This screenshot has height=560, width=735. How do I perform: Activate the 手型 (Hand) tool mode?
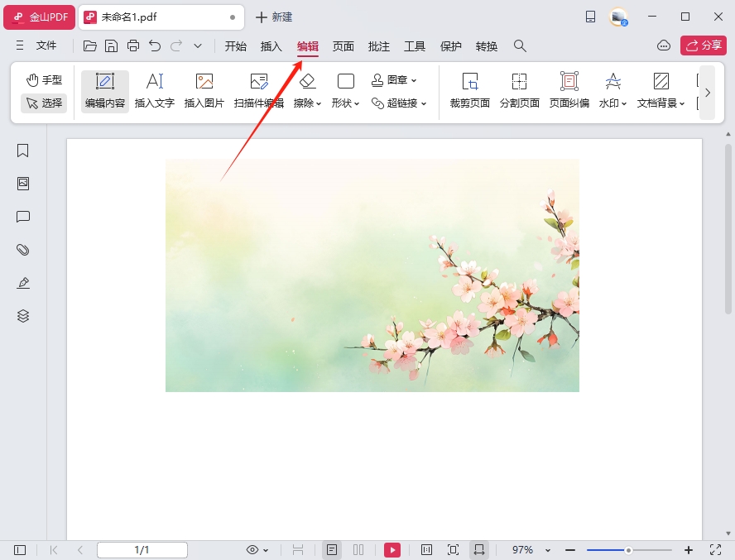pos(44,80)
